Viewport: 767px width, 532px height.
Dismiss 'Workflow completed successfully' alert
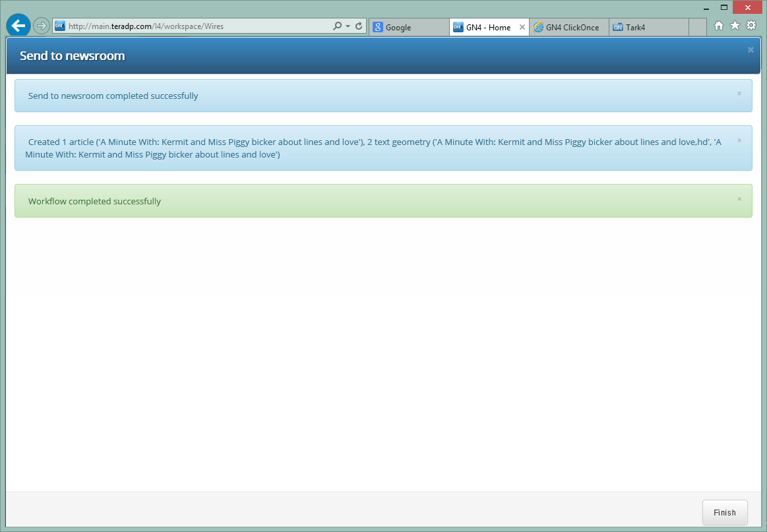[739, 199]
